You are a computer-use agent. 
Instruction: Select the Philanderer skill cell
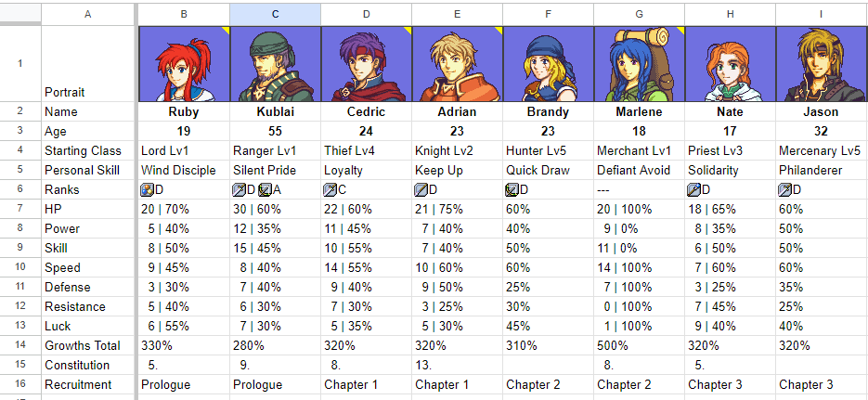(821, 170)
